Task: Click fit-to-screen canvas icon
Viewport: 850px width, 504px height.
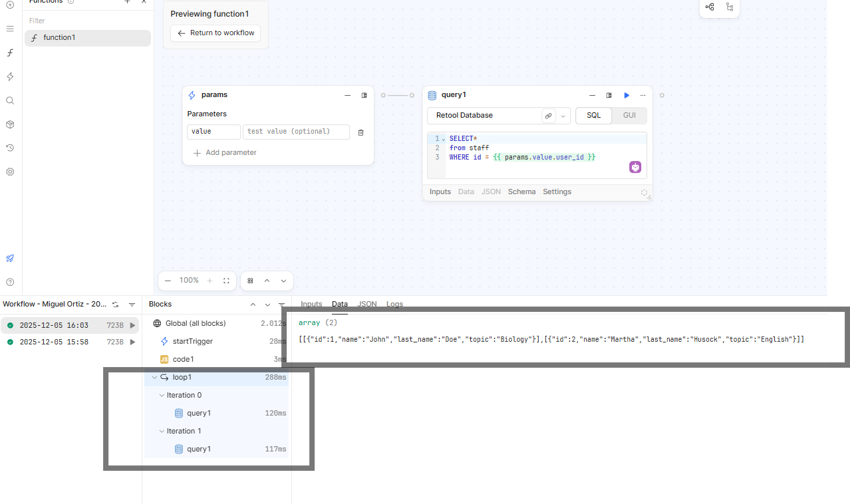Action: pyautogui.click(x=226, y=281)
